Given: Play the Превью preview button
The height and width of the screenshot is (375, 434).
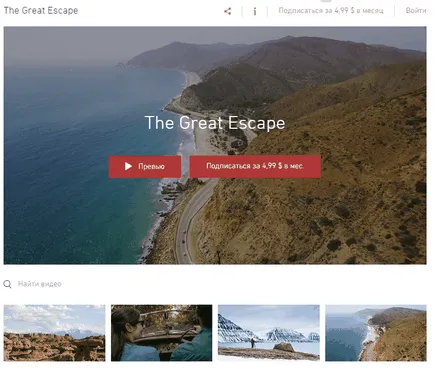Looking at the screenshot, I should point(145,166).
